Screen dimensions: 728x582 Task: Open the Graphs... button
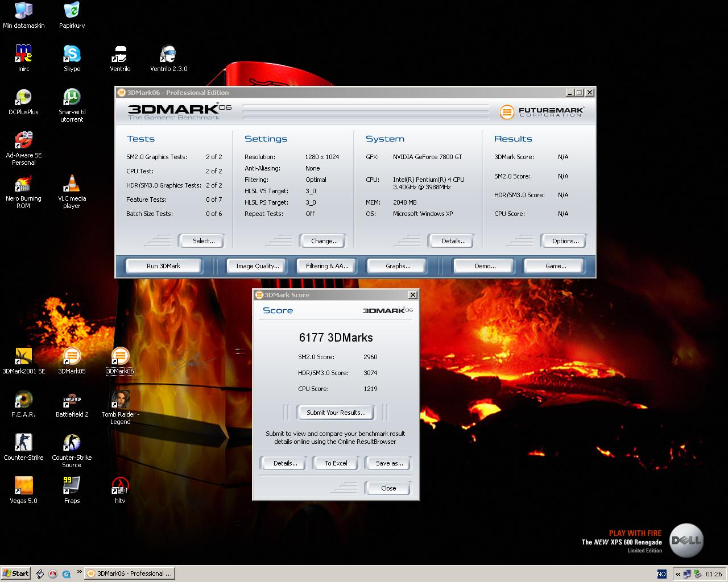tap(398, 266)
